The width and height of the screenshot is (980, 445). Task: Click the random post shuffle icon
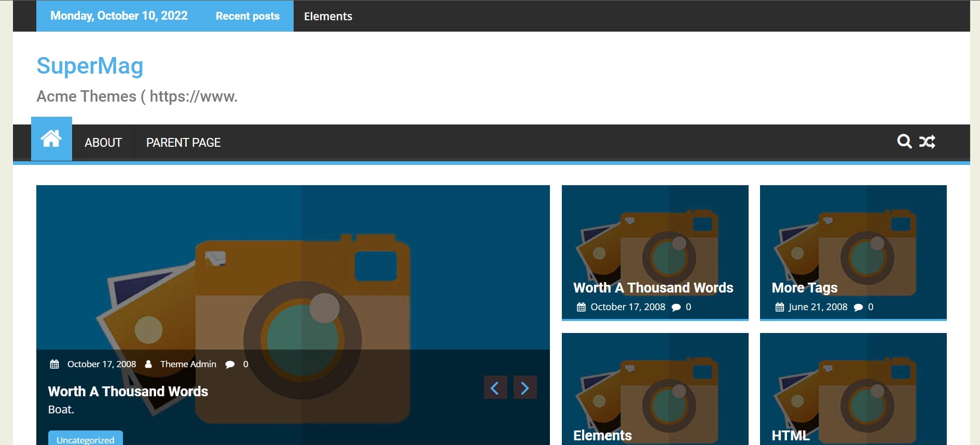(x=927, y=142)
